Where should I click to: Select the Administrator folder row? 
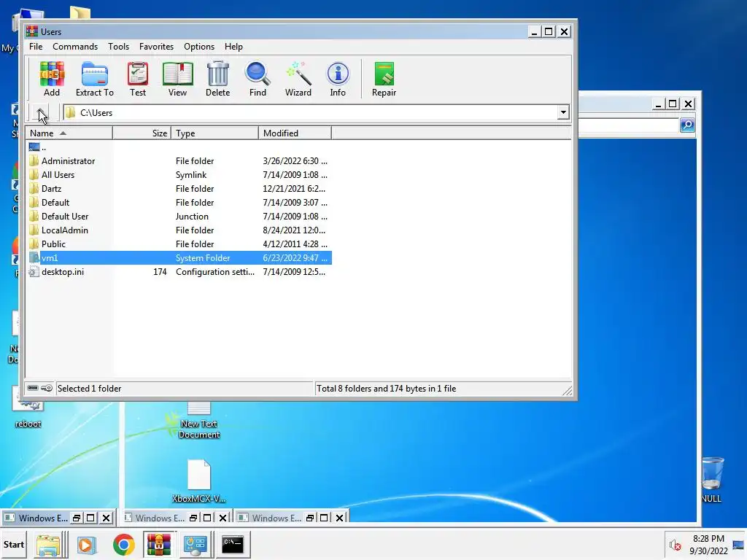(179, 161)
